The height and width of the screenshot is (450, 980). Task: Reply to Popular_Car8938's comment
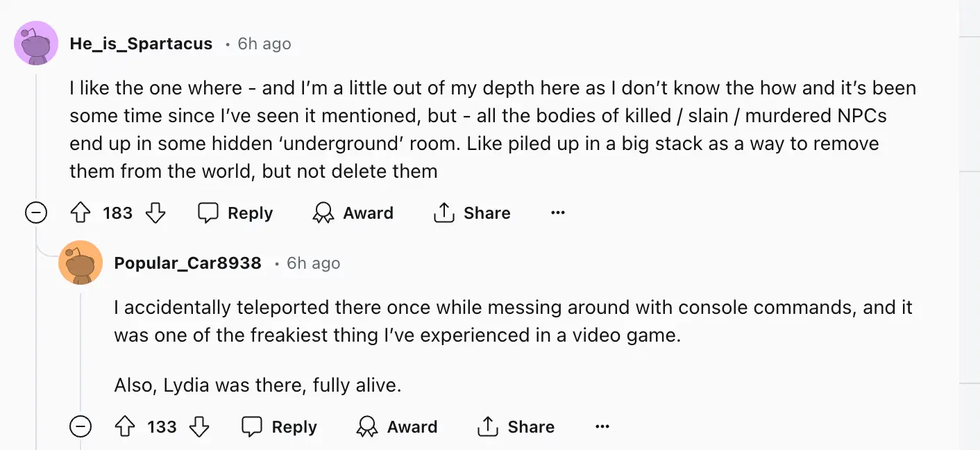pyautogui.click(x=279, y=427)
